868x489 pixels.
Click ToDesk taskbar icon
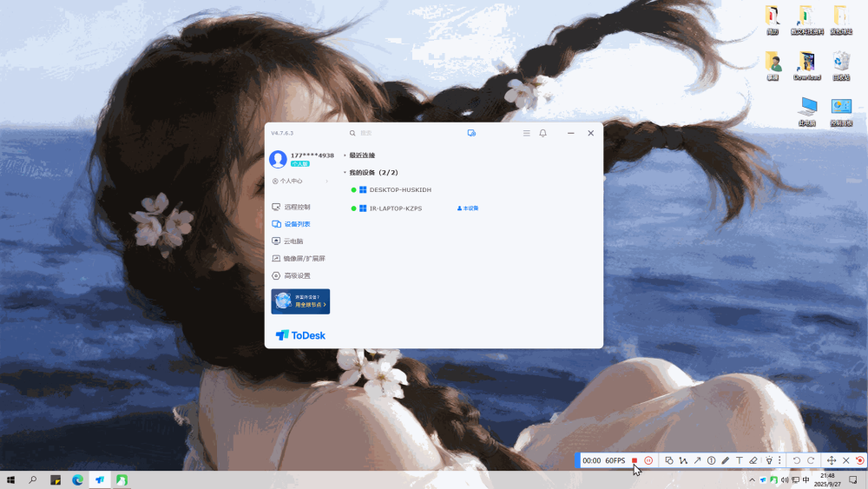click(x=100, y=480)
